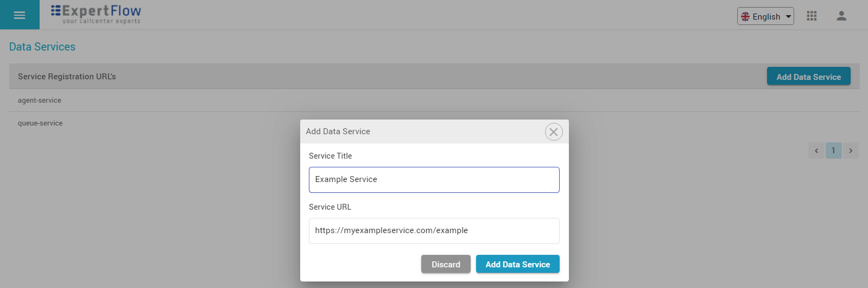The width and height of the screenshot is (868, 288).
Task: Click the ExpertFlow logo
Action: tap(96, 14)
